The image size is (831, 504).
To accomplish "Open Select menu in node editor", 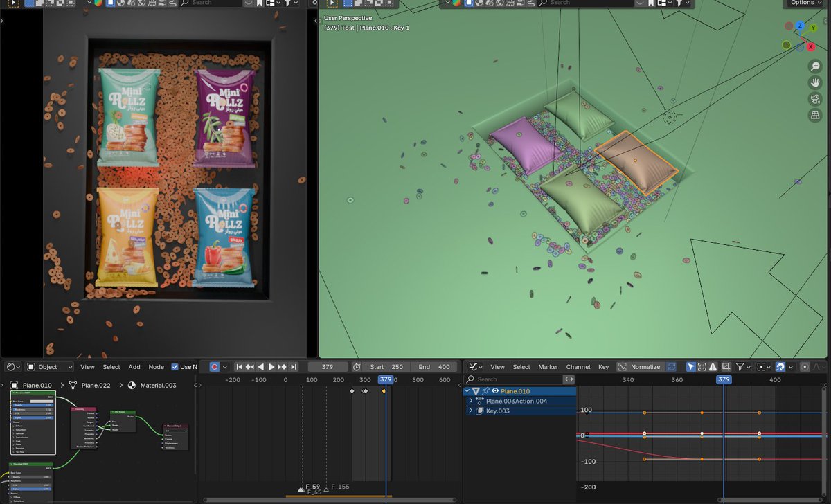I will (111, 367).
